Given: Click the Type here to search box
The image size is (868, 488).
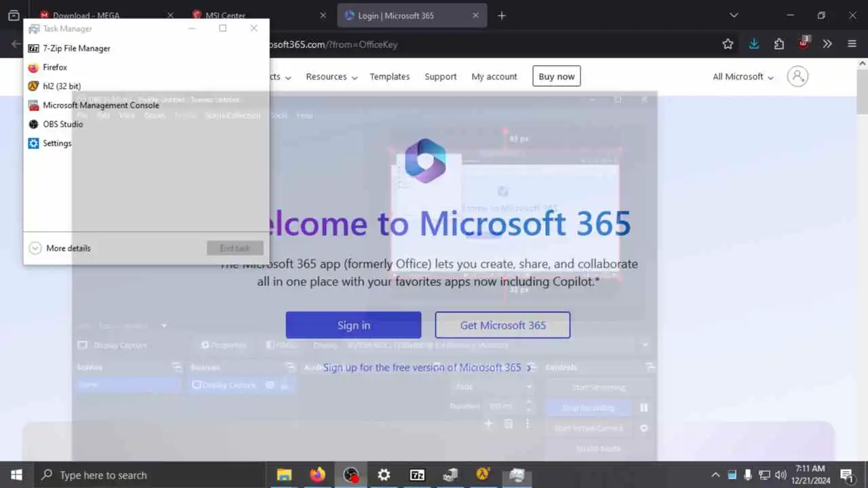Looking at the screenshot, I should tap(149, 474).
